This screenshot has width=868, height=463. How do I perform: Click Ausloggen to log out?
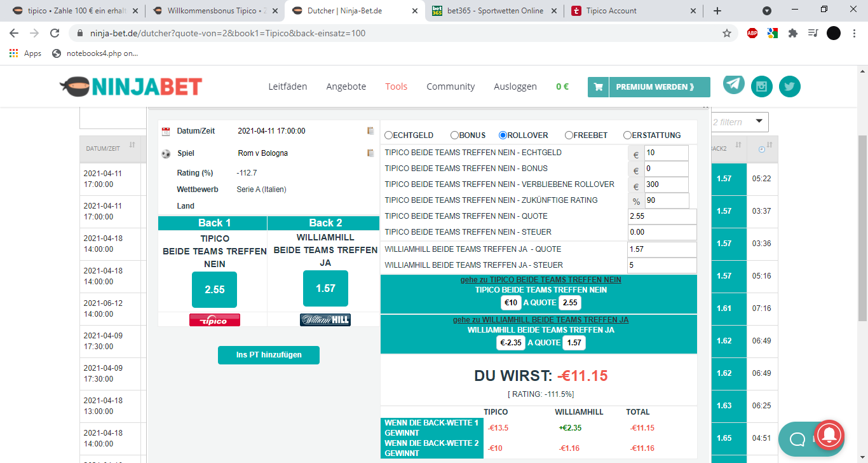[515, 86]
